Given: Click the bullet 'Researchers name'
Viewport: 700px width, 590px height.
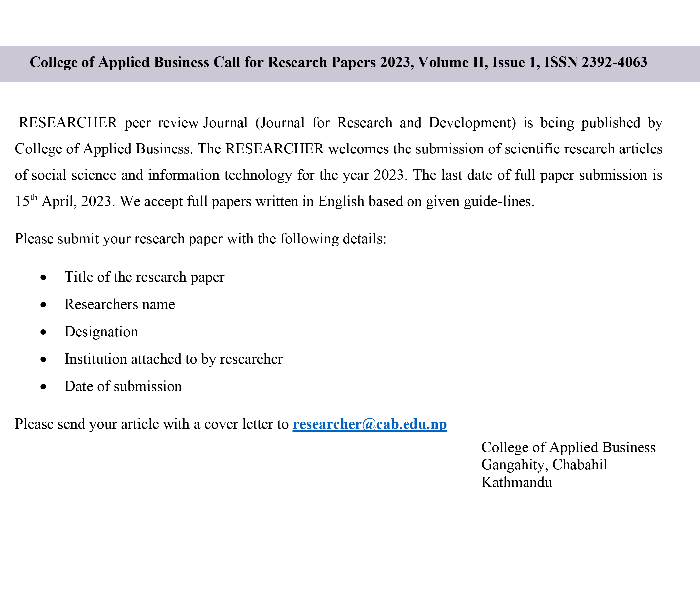Looking at the screenshot, I should click(119, 304).
